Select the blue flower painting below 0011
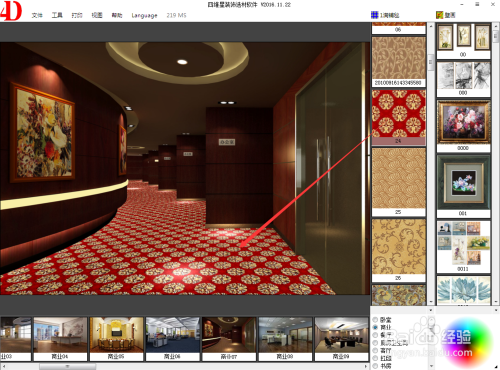 coord(463,290)
